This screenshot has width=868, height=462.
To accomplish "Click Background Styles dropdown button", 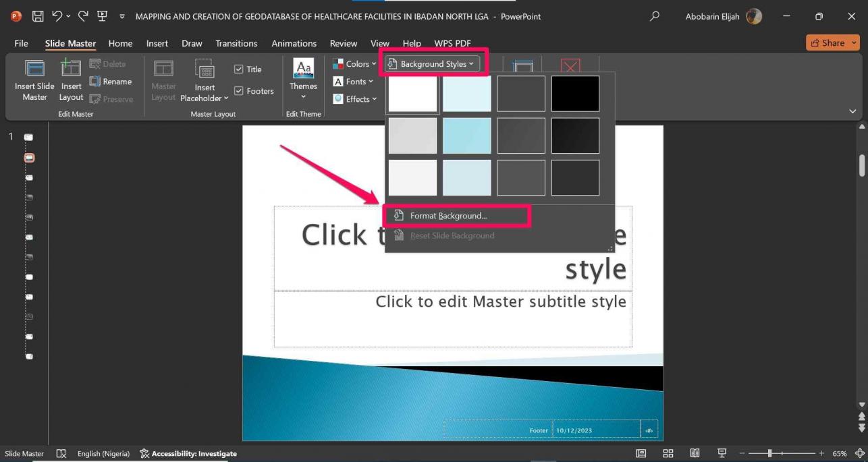I will (x=433, y=64).
